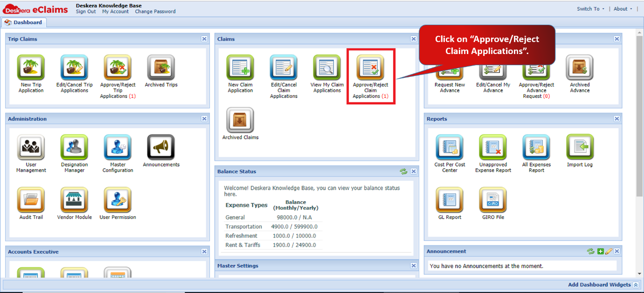This screenshot has height=293, width=644.
Task: Close the Trip Claims widget
Action: click(x=204, y=39)
